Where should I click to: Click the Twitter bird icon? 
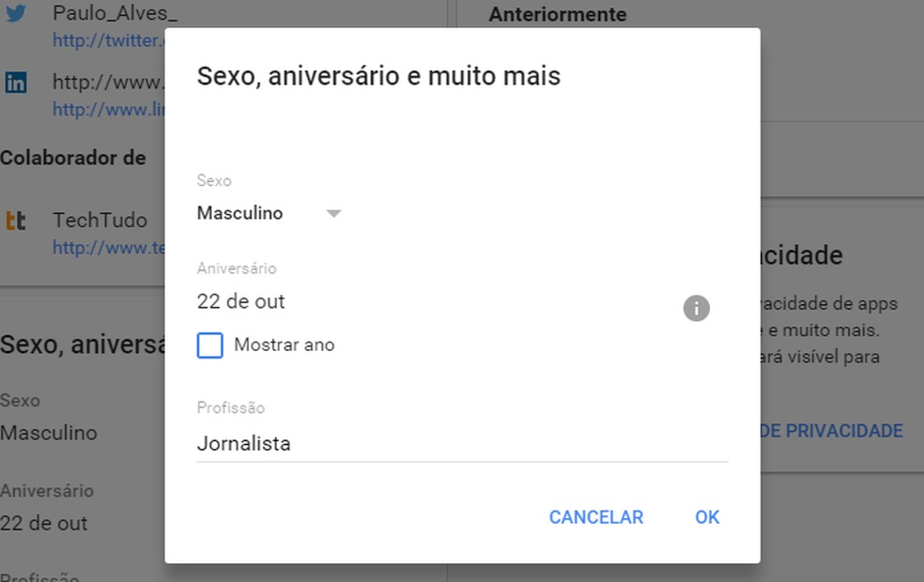tap(15, 13)
